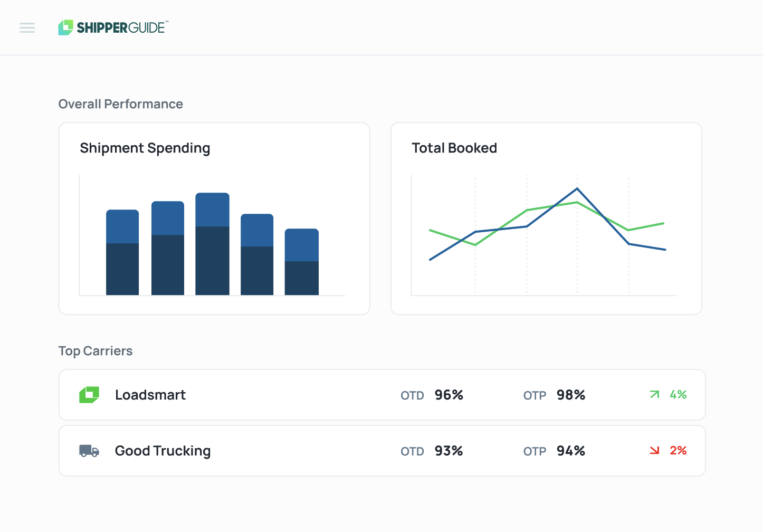Click the Top Carriers section heading
The width and height of the screenshot is (763, 532).
tap(96, 351)
